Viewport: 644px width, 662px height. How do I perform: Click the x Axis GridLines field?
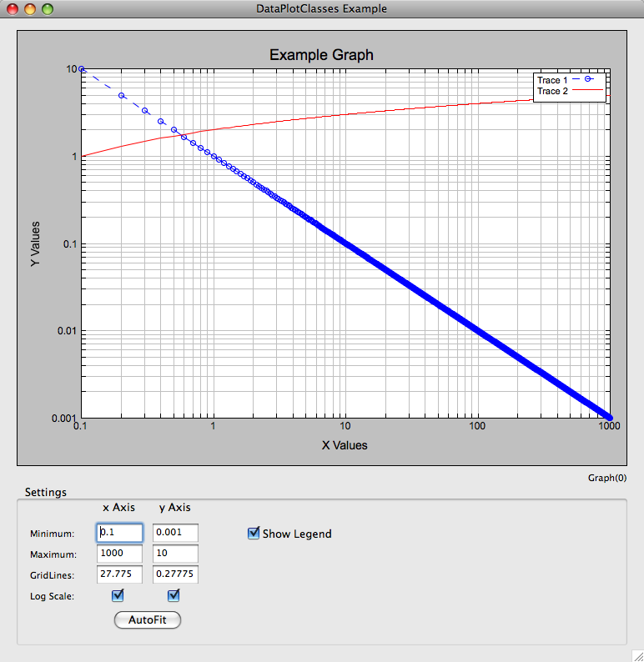(x=119, y=574)
